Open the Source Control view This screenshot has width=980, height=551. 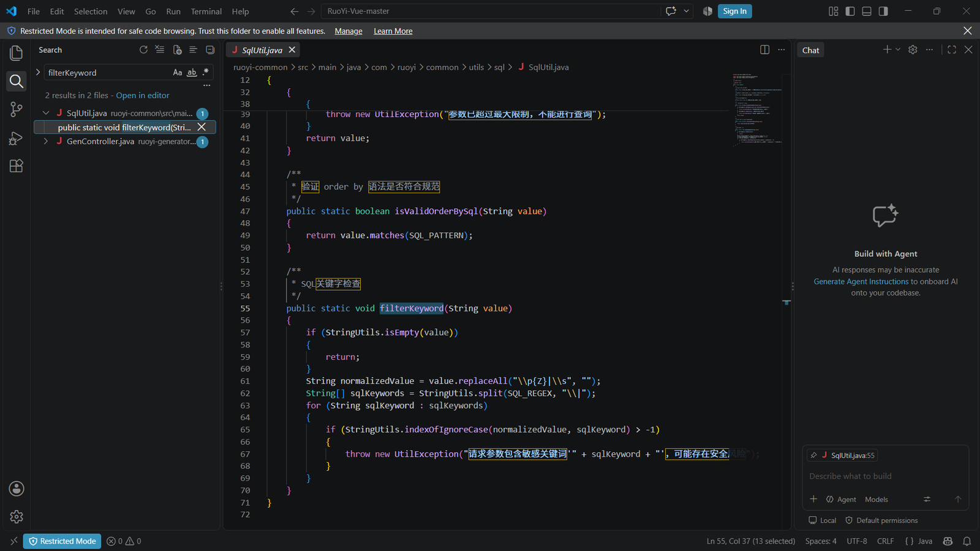tap(17, 110)
